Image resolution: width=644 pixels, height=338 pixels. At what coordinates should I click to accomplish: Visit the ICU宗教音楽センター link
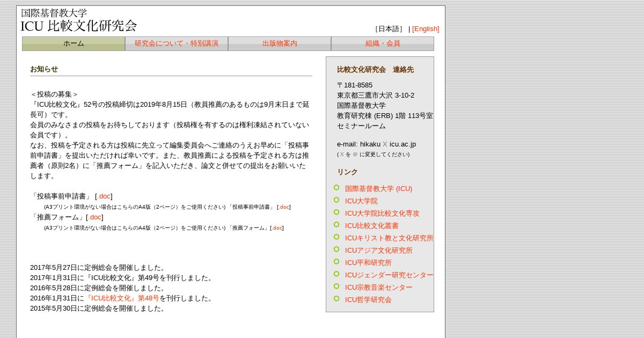coord(379,288)
